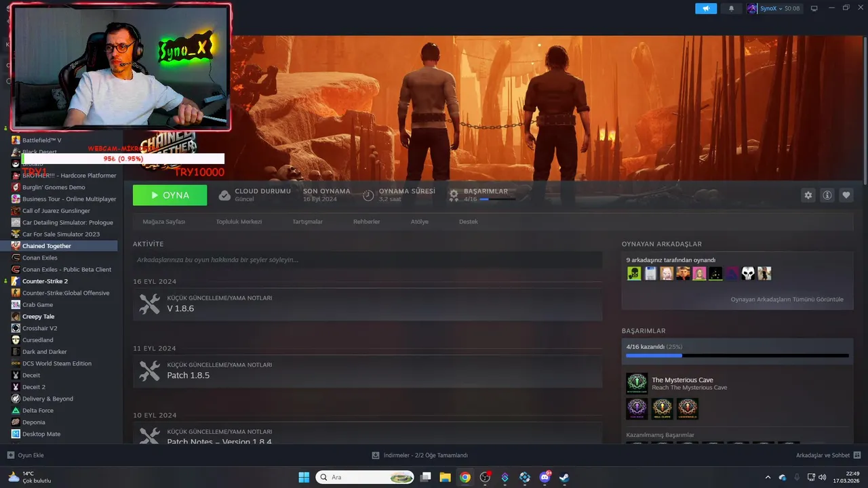868x488 pixels.
Task: Click the Windows Start button
Action: tap(304, 477)
